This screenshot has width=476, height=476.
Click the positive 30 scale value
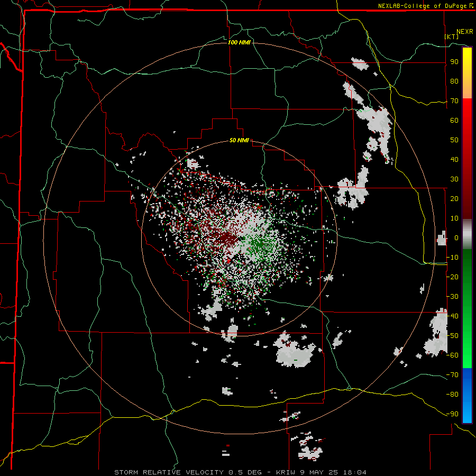click(x=454, y=179)
